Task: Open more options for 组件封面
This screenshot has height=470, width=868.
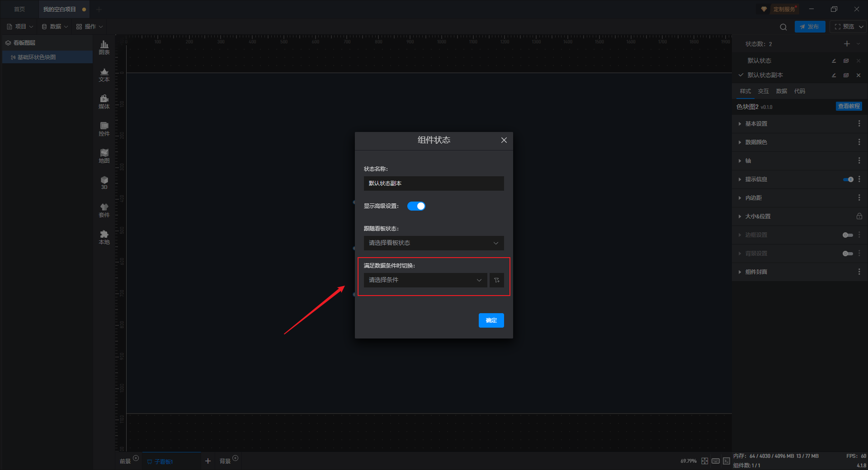Action: click(859, 272)
